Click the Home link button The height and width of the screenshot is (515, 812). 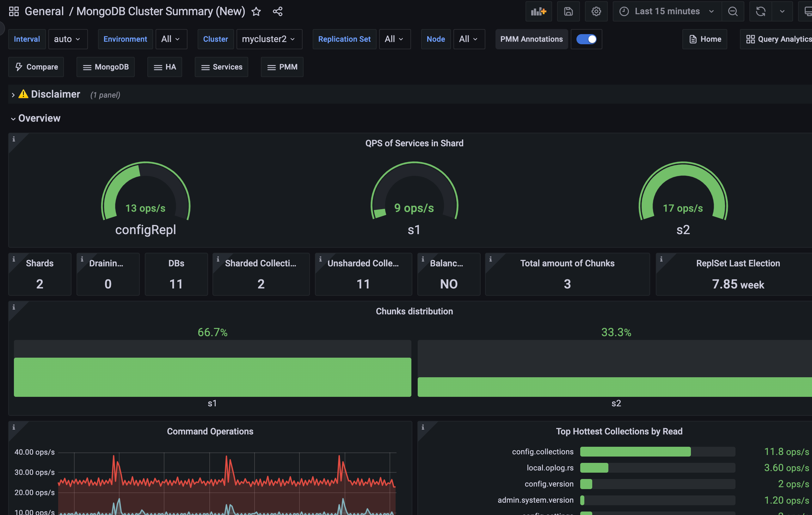click(x=704, y=39)
